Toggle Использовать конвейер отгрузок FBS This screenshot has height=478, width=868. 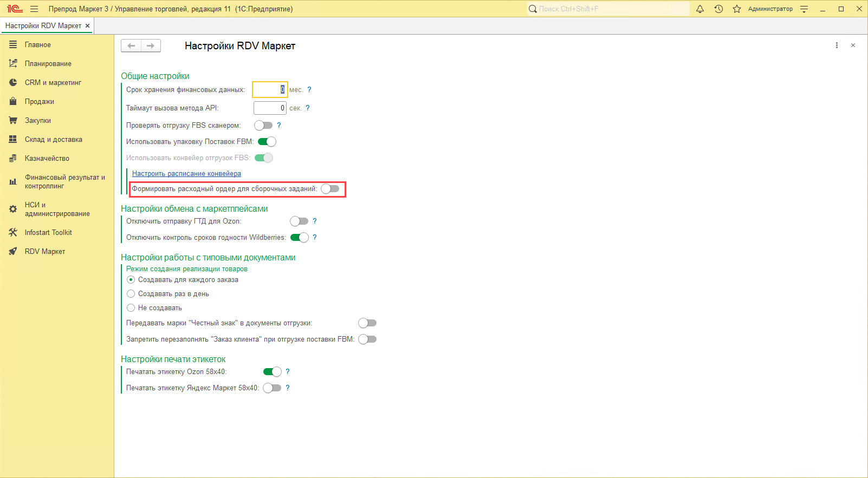point(264,158)
